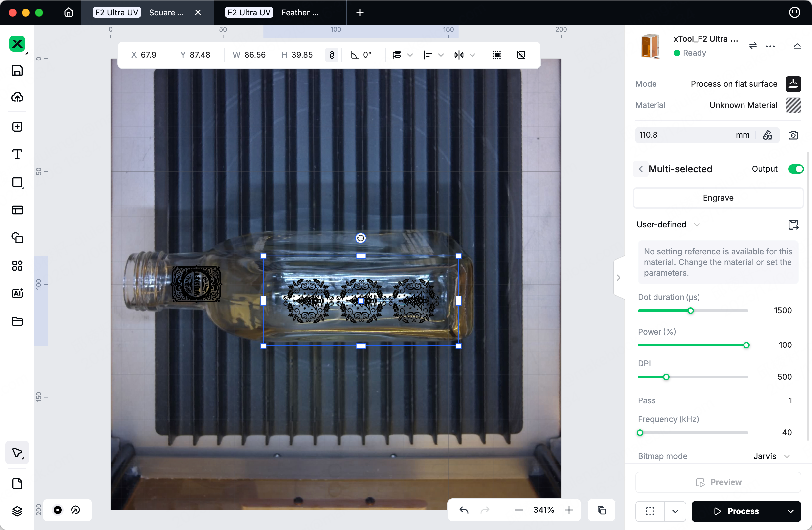Image resolution: width=812 pixels, height=530 pixels.
Task: Add a new tab with plus
Action: [360, 13]
